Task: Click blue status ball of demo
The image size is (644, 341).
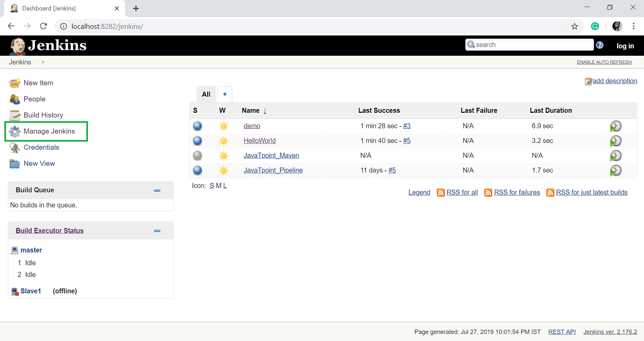Action: (197, 126)
